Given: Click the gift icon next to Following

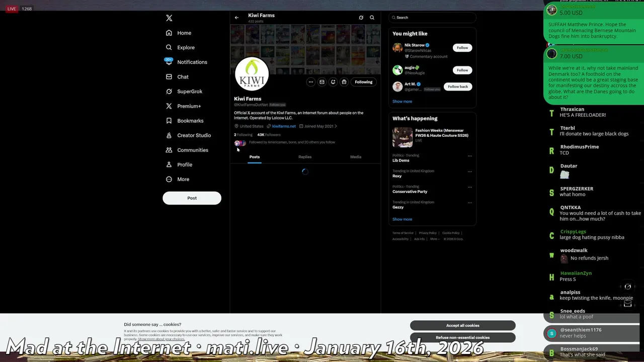Looking at the screenshot, I should click(344, 82).
